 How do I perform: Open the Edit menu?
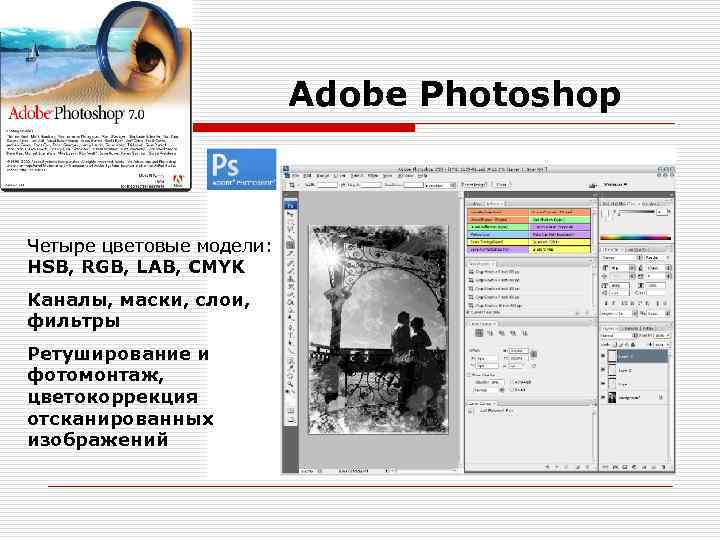coord(307,176)
